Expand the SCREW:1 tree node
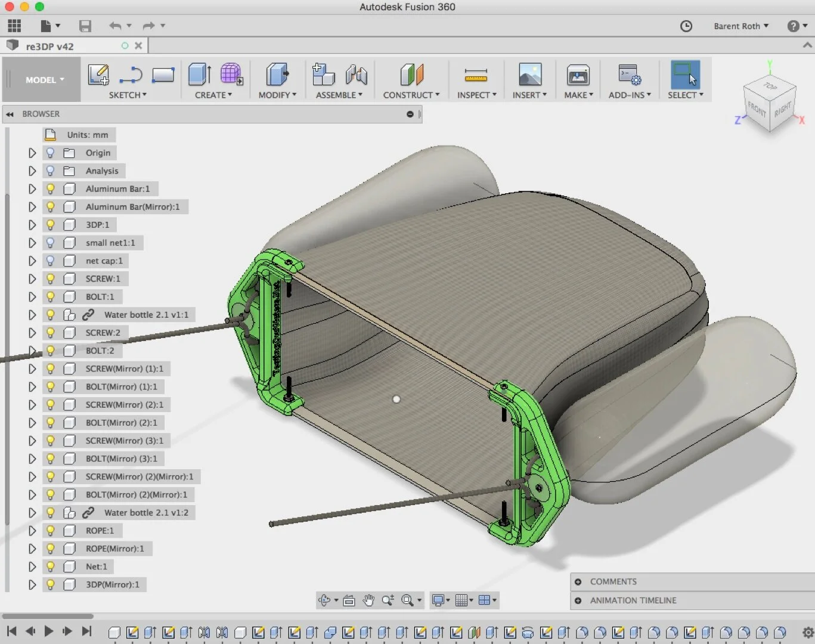 (x=32, y=278)
